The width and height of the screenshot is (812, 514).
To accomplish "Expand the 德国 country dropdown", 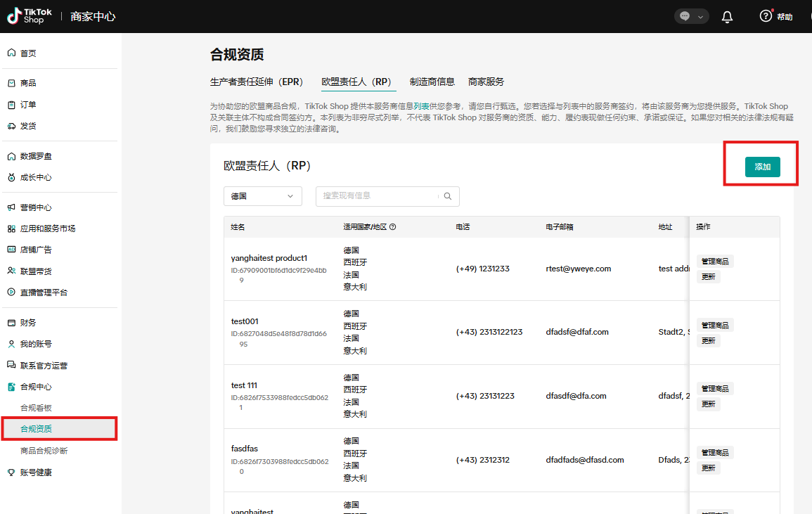I will pyautogui.click(x=262, y=196).
